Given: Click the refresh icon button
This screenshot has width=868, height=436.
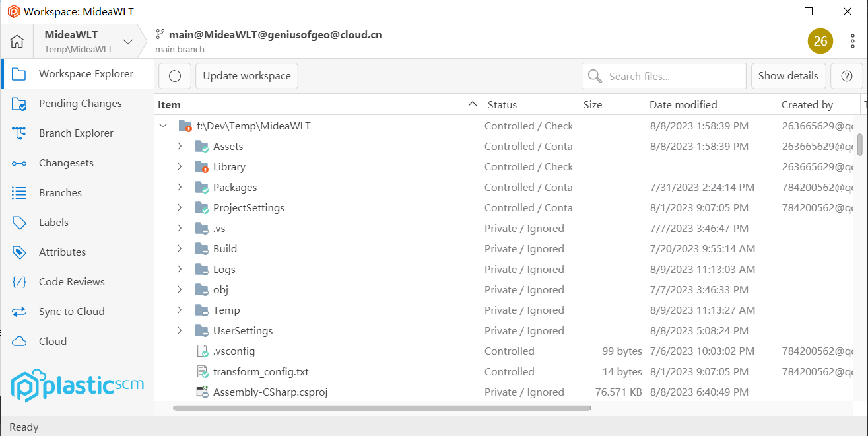Looking at the screenshot, I should pyautogui.click(x=175, y=76).
